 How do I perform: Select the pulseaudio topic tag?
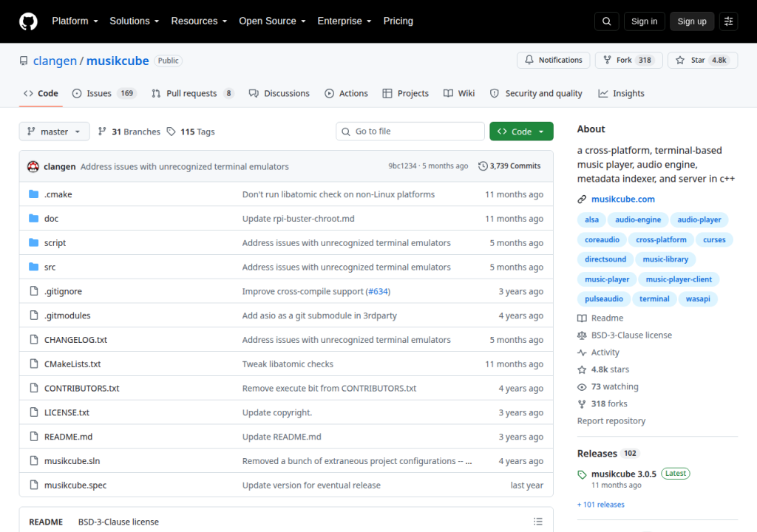tap(603, 299)
